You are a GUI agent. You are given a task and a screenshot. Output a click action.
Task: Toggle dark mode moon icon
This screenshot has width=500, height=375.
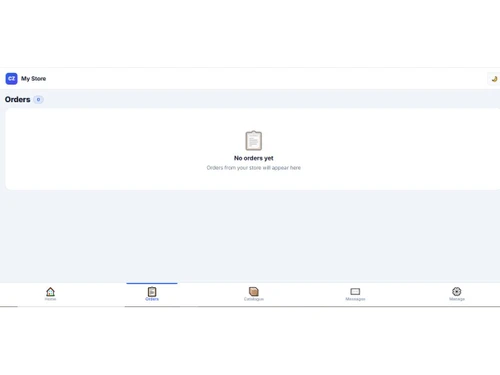(494, 79)
